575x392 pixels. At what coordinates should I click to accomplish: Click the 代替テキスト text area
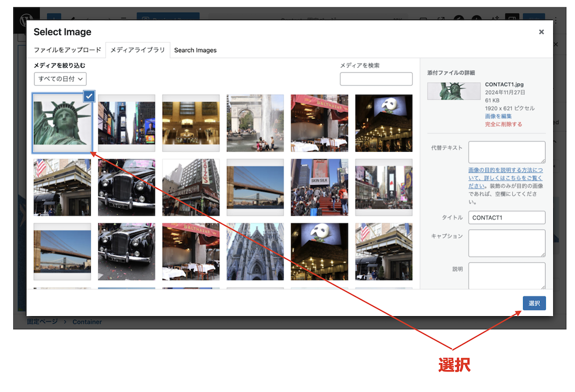point(507,152)
